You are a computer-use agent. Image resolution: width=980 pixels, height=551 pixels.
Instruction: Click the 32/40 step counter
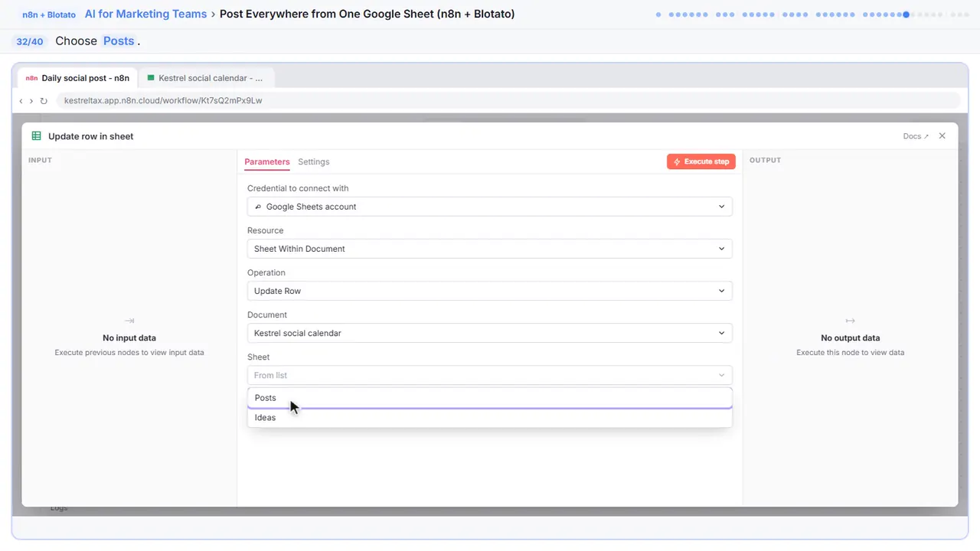pyautogui.click(x=30, y=41)
